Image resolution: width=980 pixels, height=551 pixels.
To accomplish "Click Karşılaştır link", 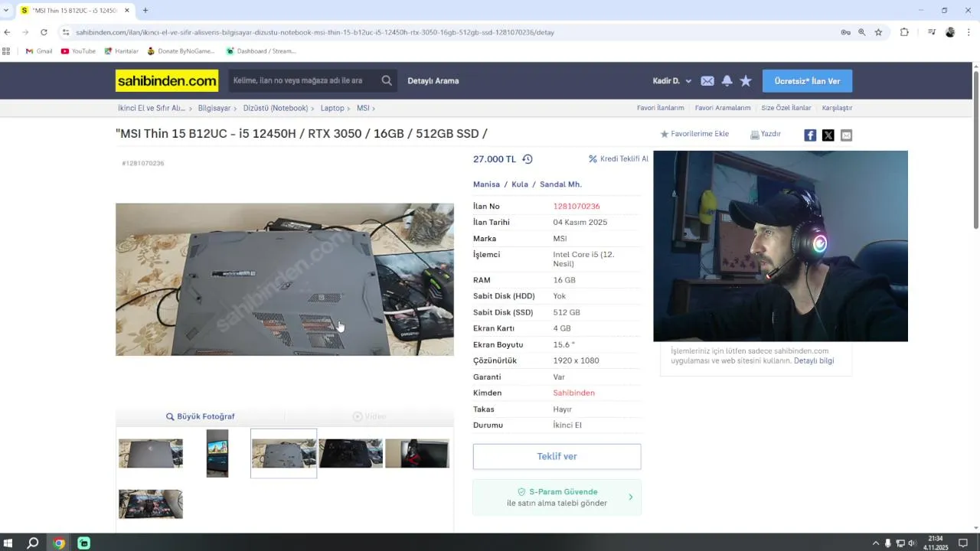I will (x=837, y=108).
